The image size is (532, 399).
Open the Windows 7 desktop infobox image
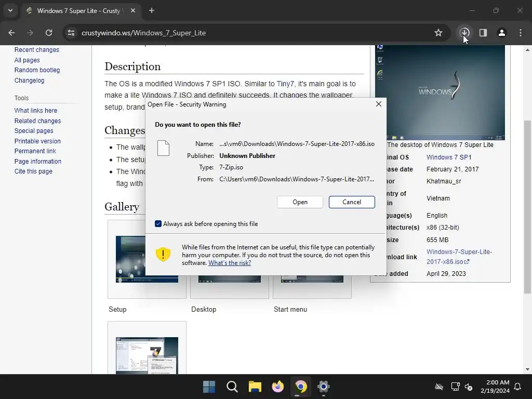[440, 92]
